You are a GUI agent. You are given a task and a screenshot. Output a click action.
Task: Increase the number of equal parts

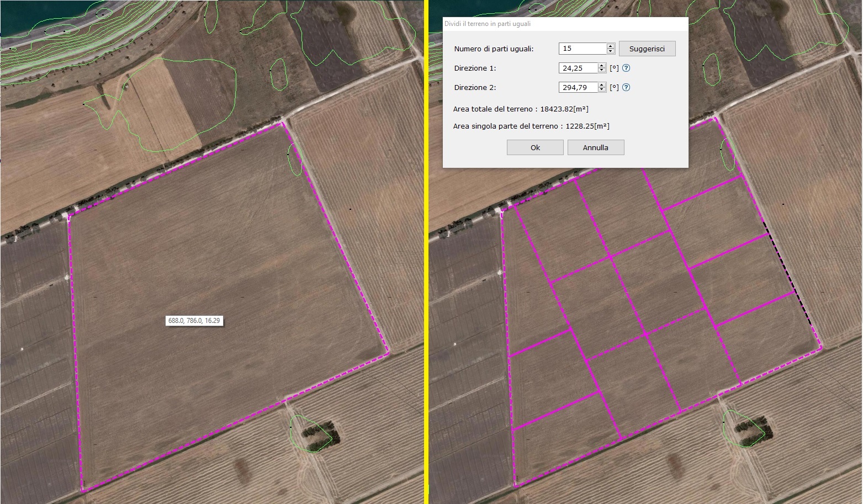pyautogui.click(x=610, y=46)
